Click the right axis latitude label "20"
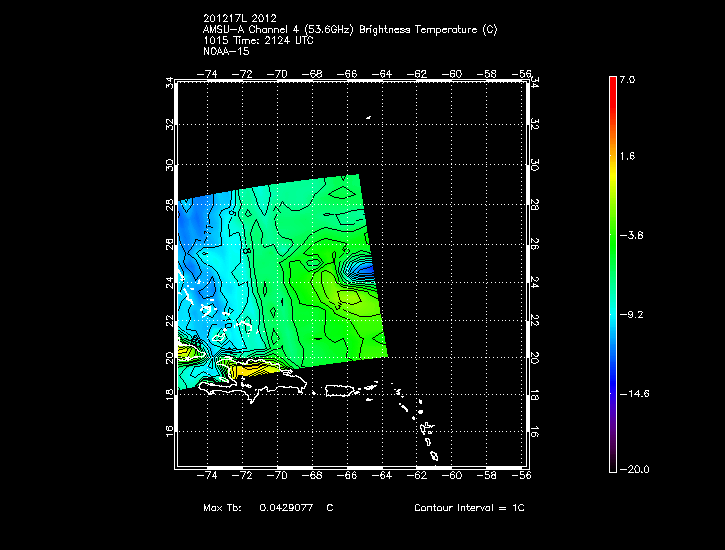Viewport: 725px width, 550px height. 535,358
